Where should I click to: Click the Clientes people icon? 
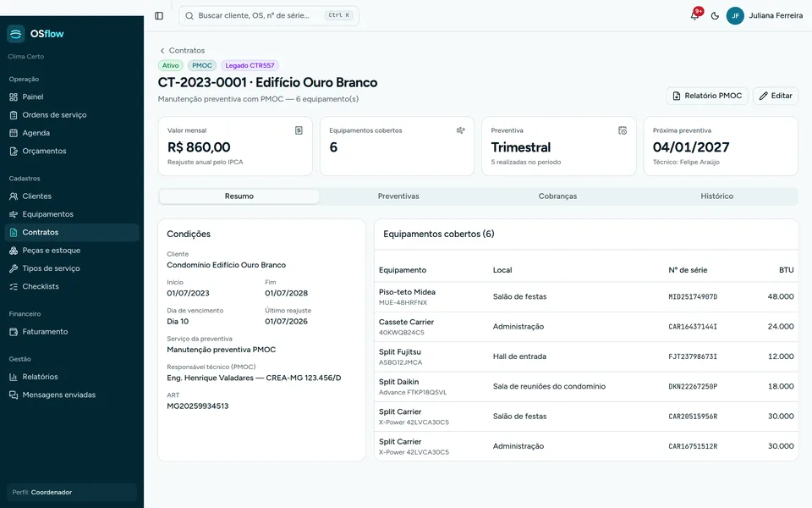pyautogui.click(x=14, y=196)
